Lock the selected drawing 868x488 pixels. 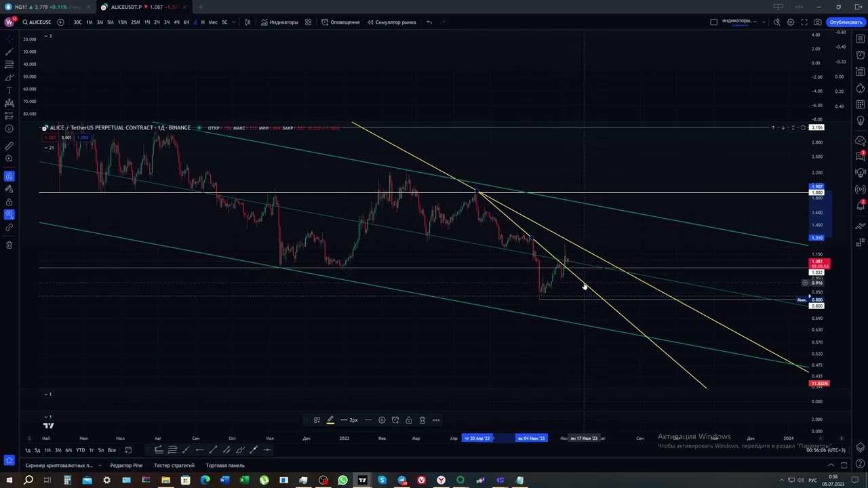pos(409,420)
